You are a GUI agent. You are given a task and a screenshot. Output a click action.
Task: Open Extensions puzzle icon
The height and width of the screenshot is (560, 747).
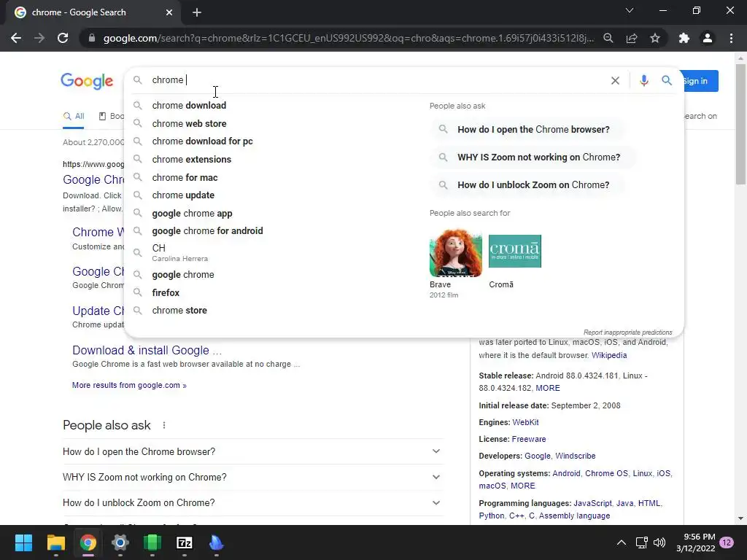click(684, 38)
